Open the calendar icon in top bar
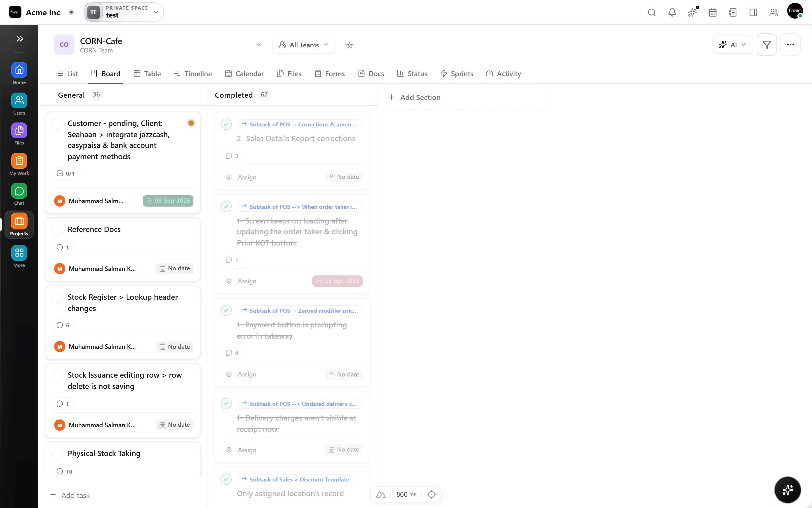The height and width of the screenshot is (508, 812). point(713,12)
